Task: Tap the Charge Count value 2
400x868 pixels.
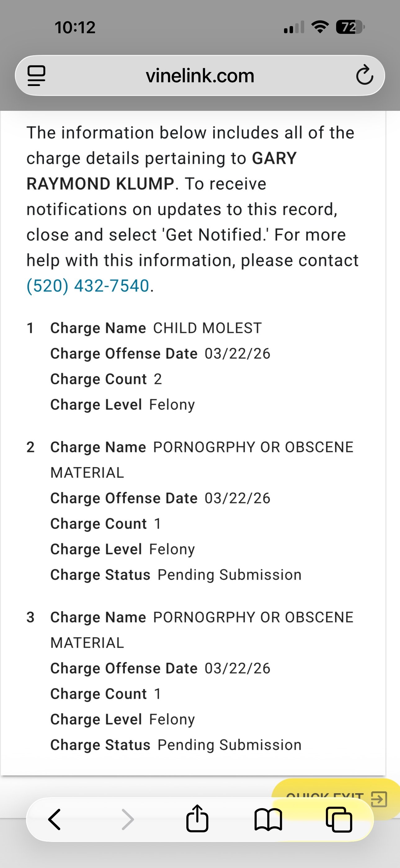Action: point(158,379)
